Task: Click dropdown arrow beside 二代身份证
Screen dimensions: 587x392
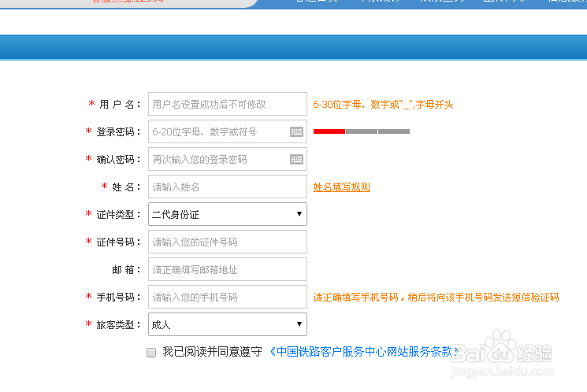Action: 299,214
